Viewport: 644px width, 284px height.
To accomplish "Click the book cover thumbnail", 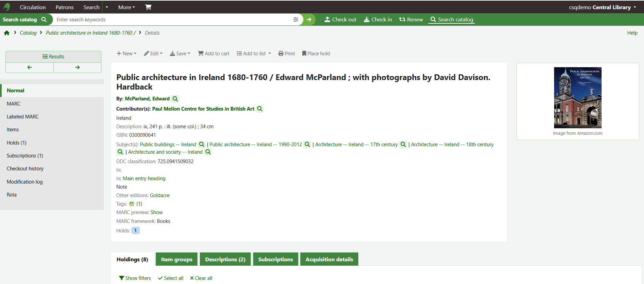I will pyautogui.click(x=577, y=97).
